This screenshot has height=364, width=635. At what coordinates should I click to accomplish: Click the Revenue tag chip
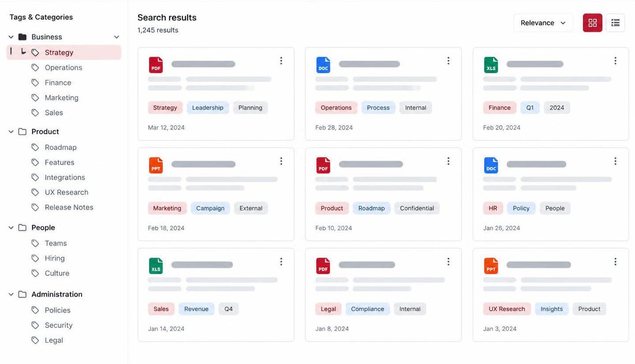(x=196, y=309)
